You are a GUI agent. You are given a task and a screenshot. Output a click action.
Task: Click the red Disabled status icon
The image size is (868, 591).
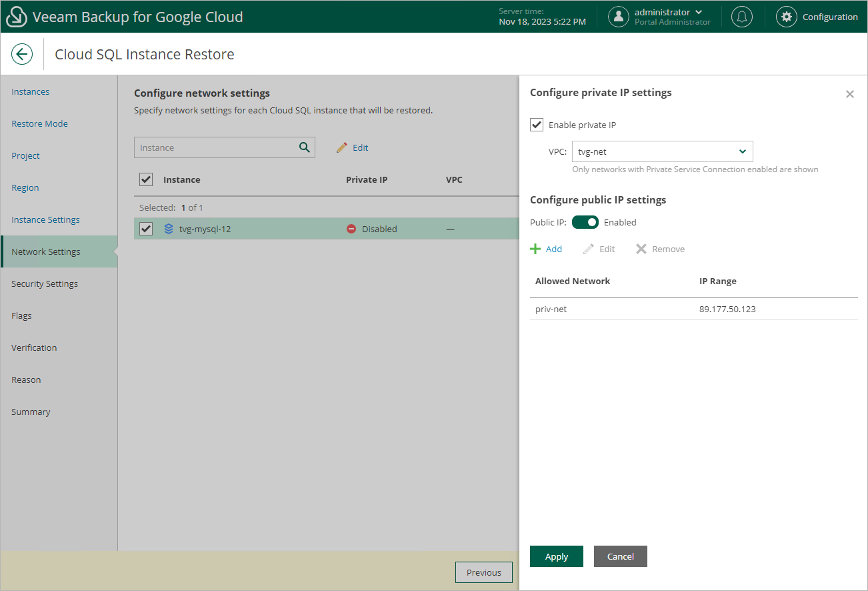[351, 229]
